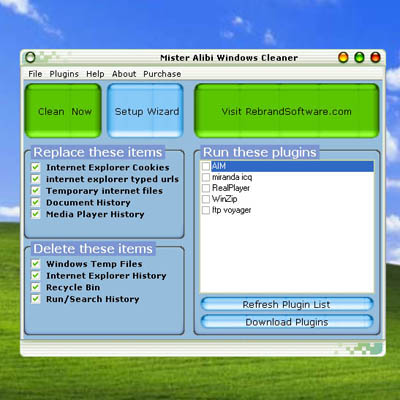Tick the WinZip plugin checkbox

pos(206,199)
